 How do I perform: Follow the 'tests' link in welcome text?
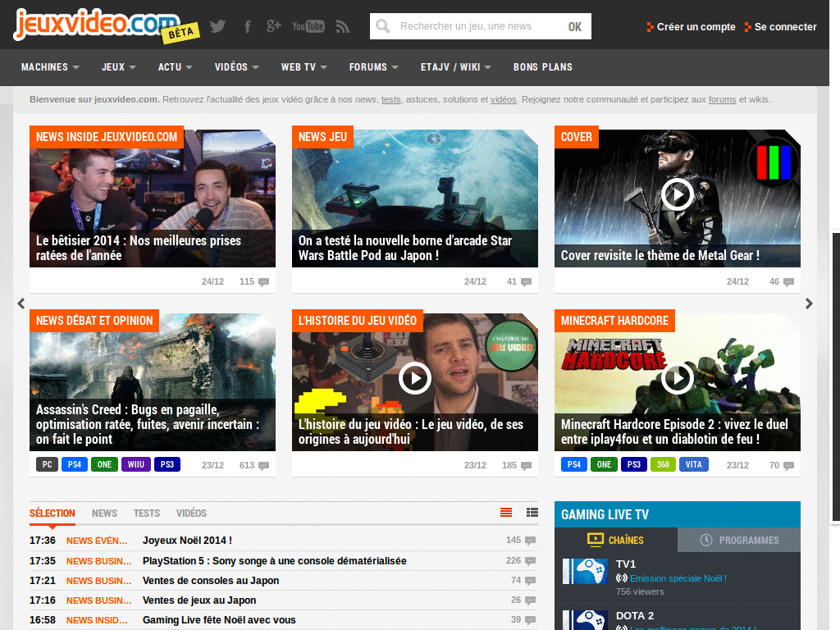(391, 99)
